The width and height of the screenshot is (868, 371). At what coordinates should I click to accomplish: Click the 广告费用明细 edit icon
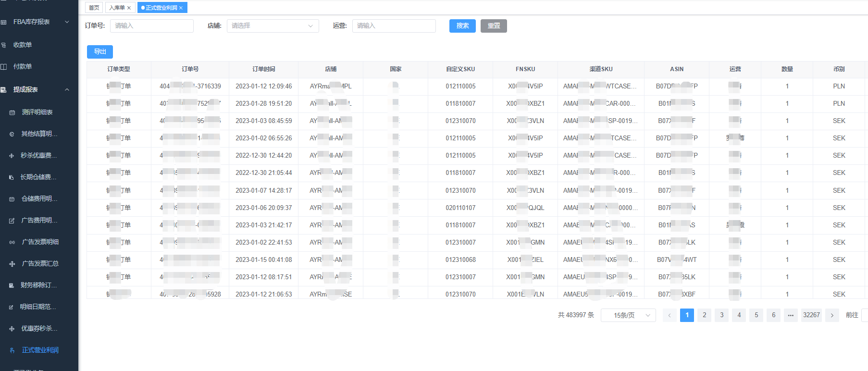(12, 221)
